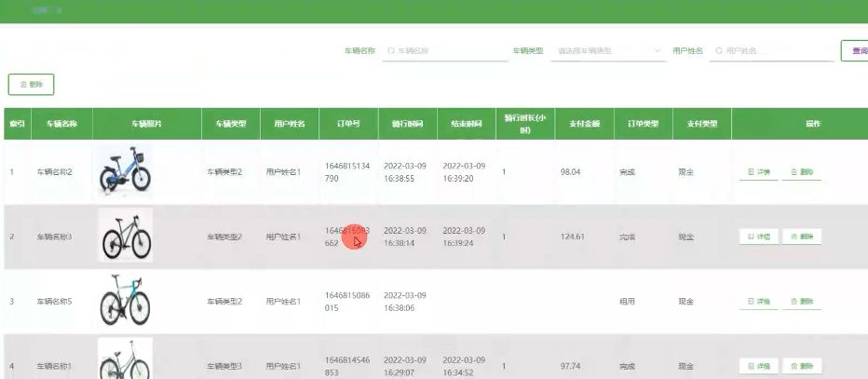Open 详情 for the 车辆名称1 row
This screenshot has width=868, height=379.
click(759, 366)
